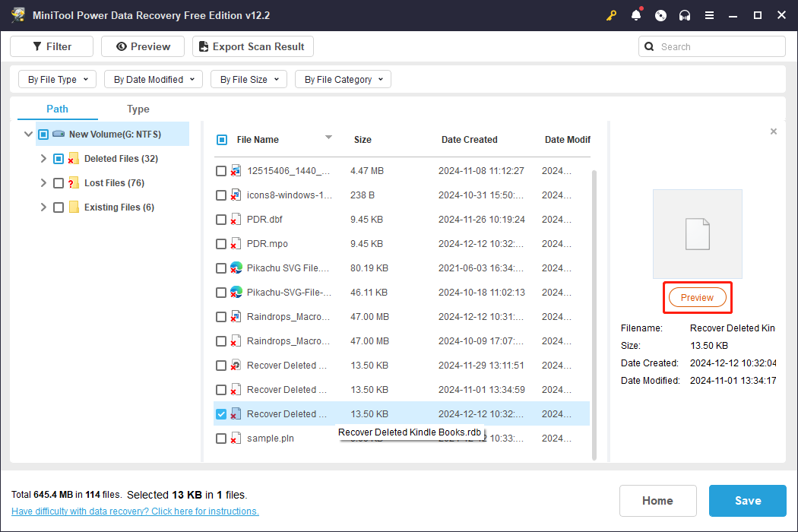Open the hamburger menu icon
798x532 pixels.
(709, 15)
